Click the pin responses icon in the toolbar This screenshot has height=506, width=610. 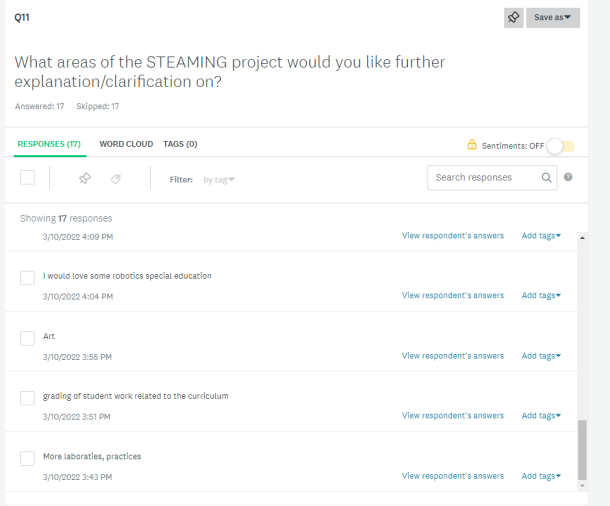(x=84, y=179)
